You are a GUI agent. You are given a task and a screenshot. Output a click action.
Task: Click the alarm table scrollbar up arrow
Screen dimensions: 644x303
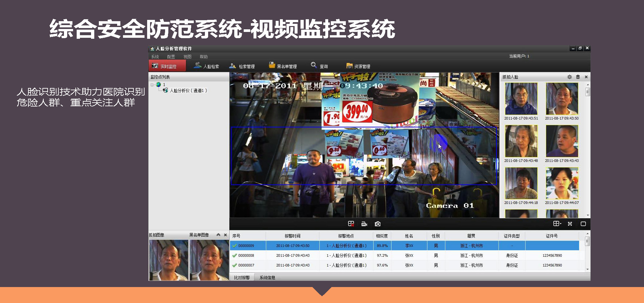588,234
